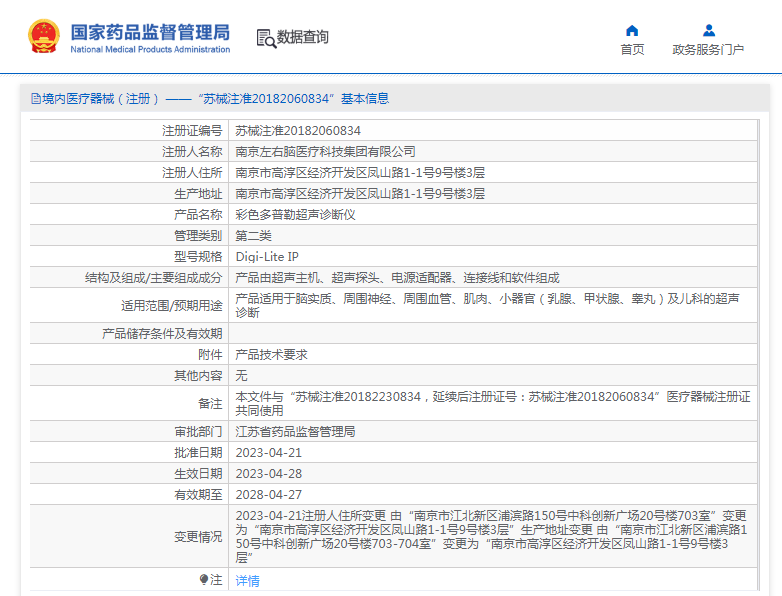Viewport: 782px width, 596px height.
Task: Go to 首页 text link
Action: (632, 49)
